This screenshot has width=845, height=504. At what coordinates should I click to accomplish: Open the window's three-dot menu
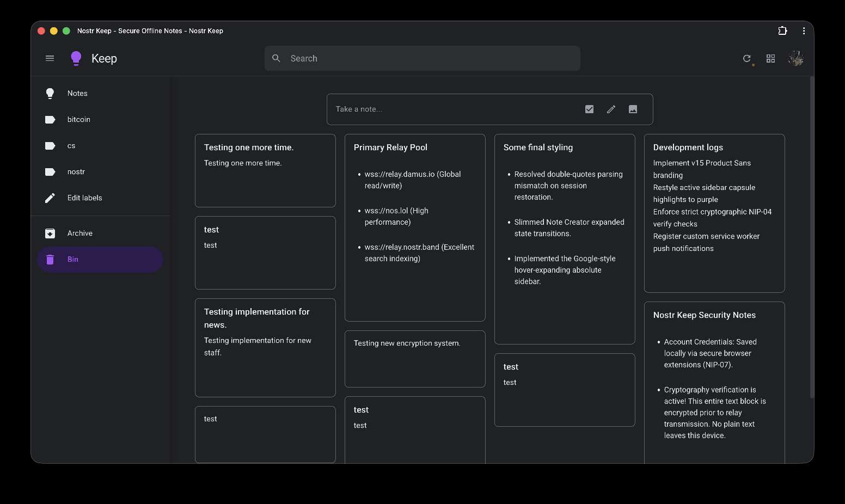804,31
